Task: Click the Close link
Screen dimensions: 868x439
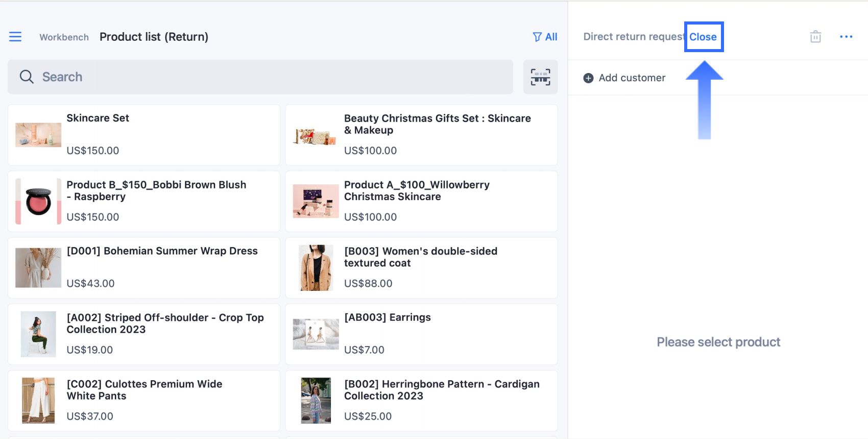Action: tap(703, 37)
